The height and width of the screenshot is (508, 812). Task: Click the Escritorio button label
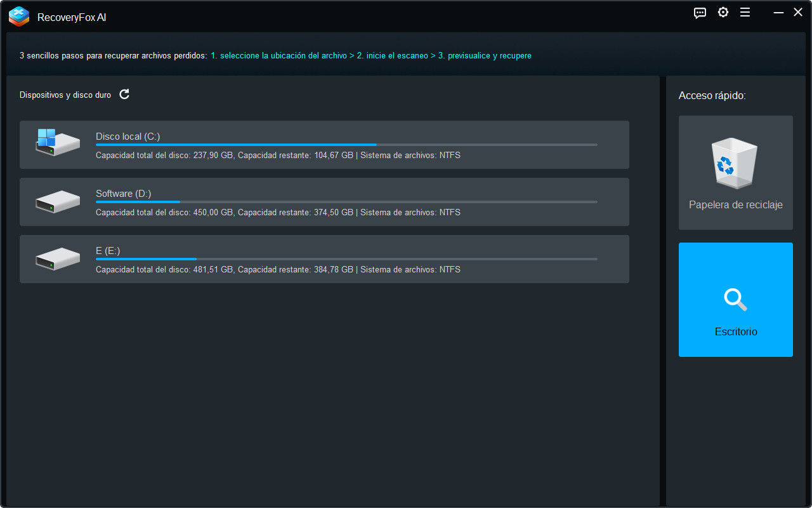[x=735, y=332]
